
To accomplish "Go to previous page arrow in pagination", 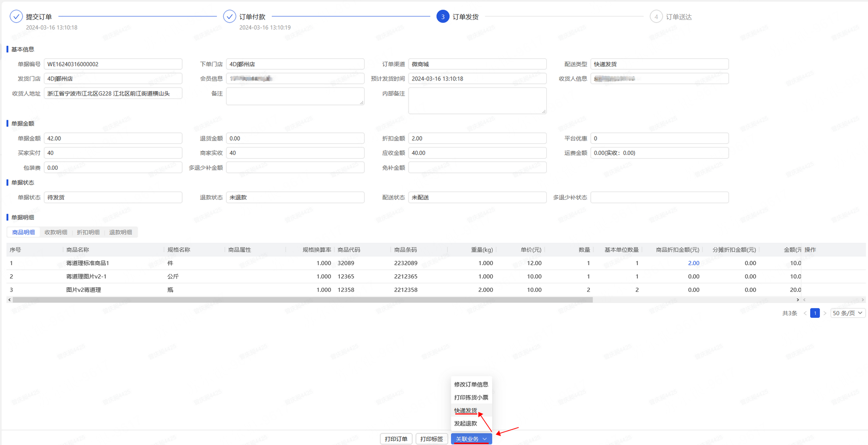I will click(x=805, y=313).
